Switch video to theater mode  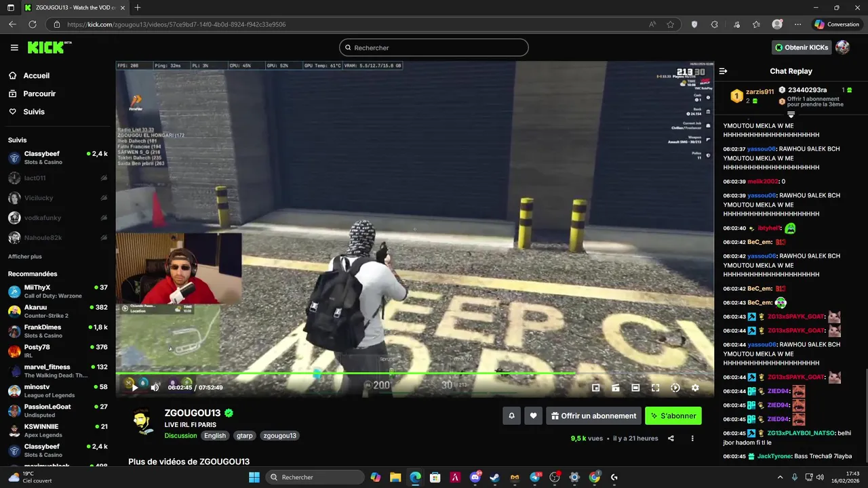[x=635, y=388]
